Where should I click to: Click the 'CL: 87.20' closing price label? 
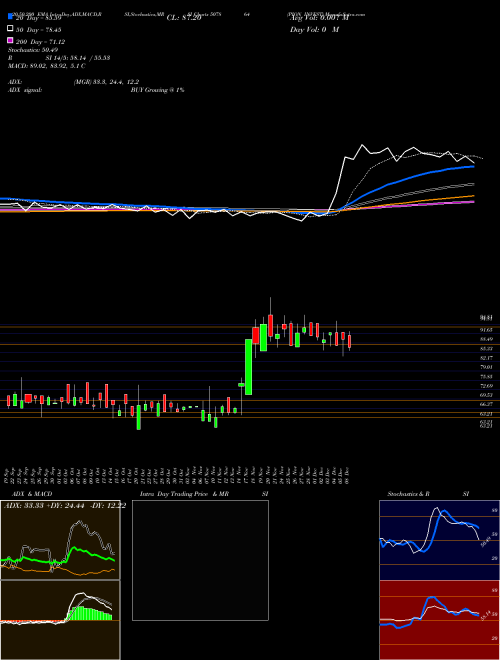click(184, 18)
